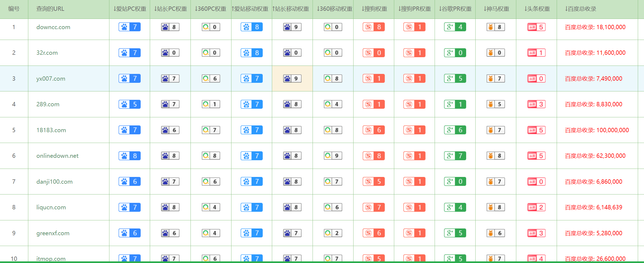Select 百度总收录: 11,600,000 text
This screenshot has height=263, width=644.
pyautogui.click(x=595, y=53)
